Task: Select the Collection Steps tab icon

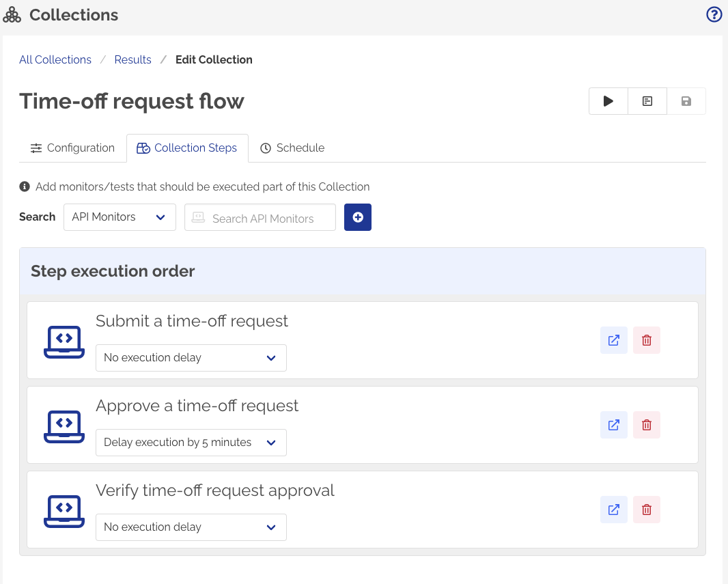Action: [x=143, y=148]
